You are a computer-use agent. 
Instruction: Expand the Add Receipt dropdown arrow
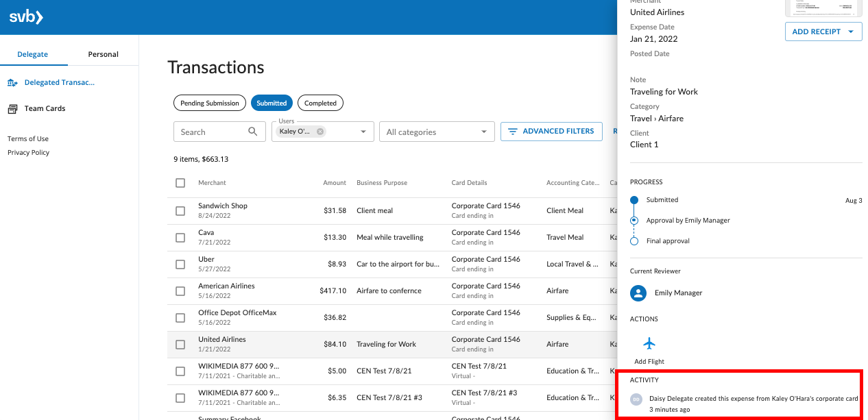[x=851, y=32]
